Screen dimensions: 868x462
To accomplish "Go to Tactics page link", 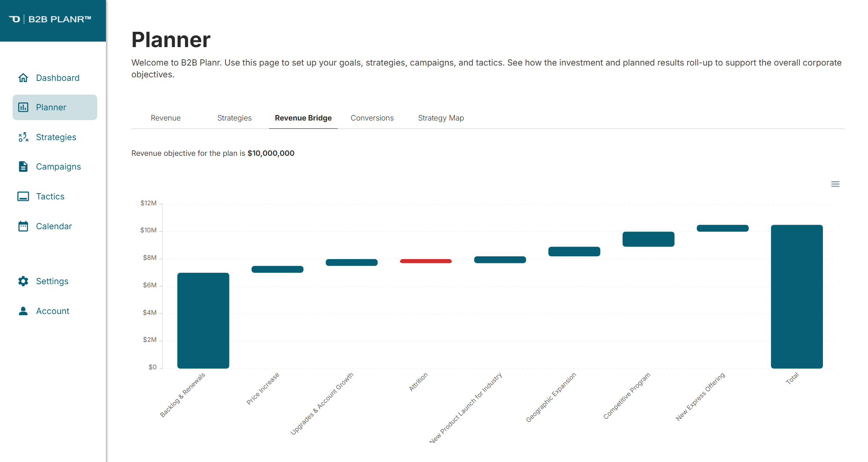I will 50,196.
